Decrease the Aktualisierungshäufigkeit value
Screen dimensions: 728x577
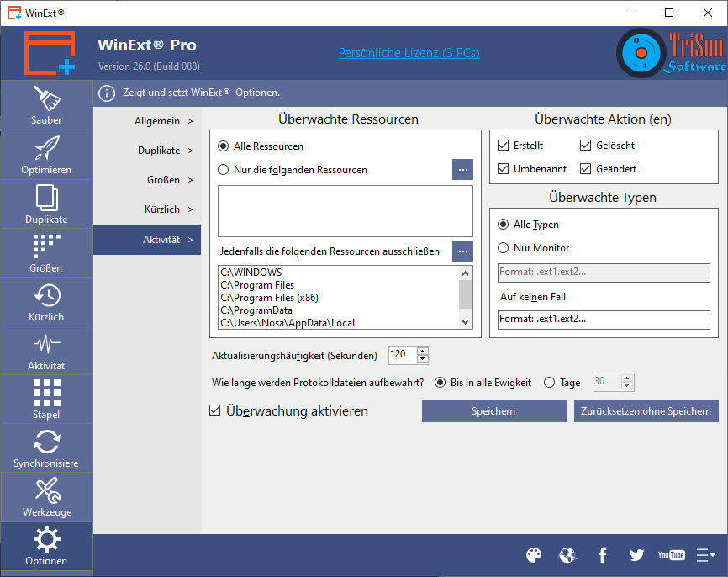423,358
